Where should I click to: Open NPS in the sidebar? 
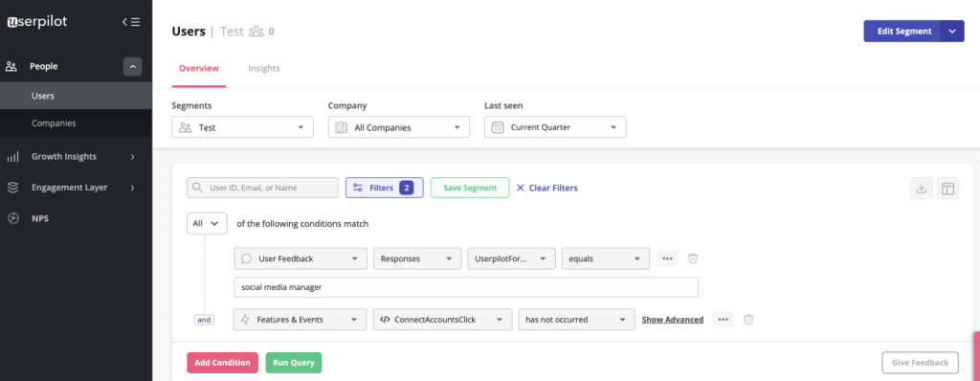pyautogui.click(x=40, y=218)
